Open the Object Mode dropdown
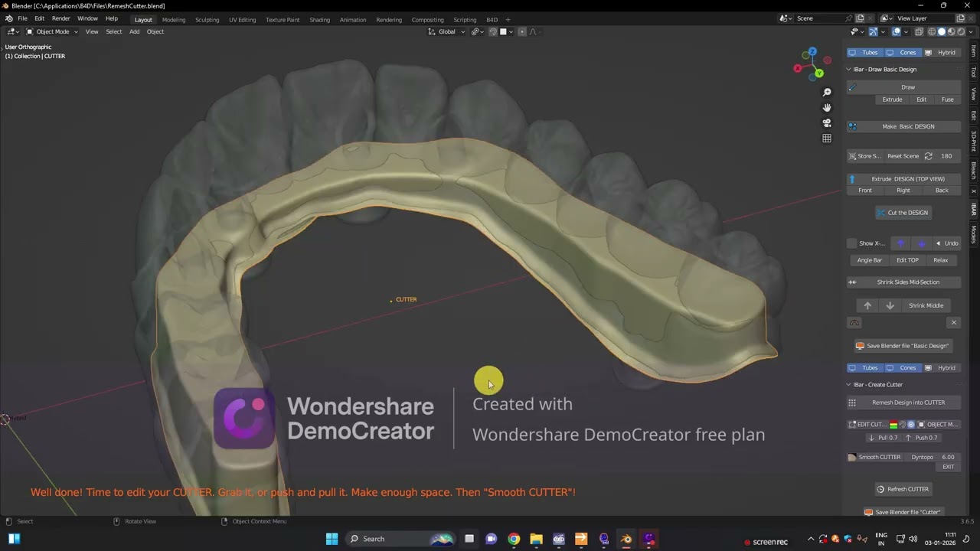 52,31
